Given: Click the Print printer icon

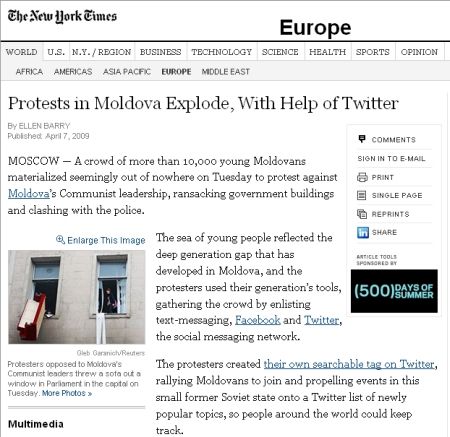Looking at the screenshot, I should pyautogui.click(x=362, y=177).
